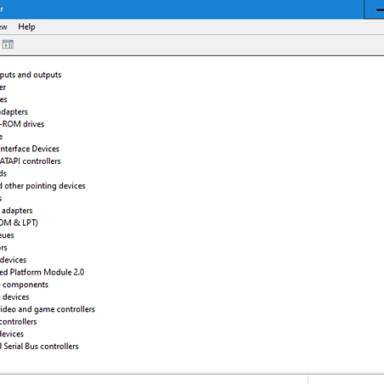Select Universal Serial Bus controllers entry

pos(39,346)
